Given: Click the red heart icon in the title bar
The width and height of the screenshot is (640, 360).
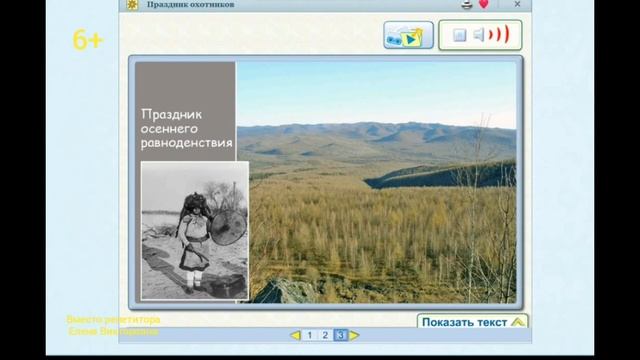Looking at the screenshot, I should (484, 4).
